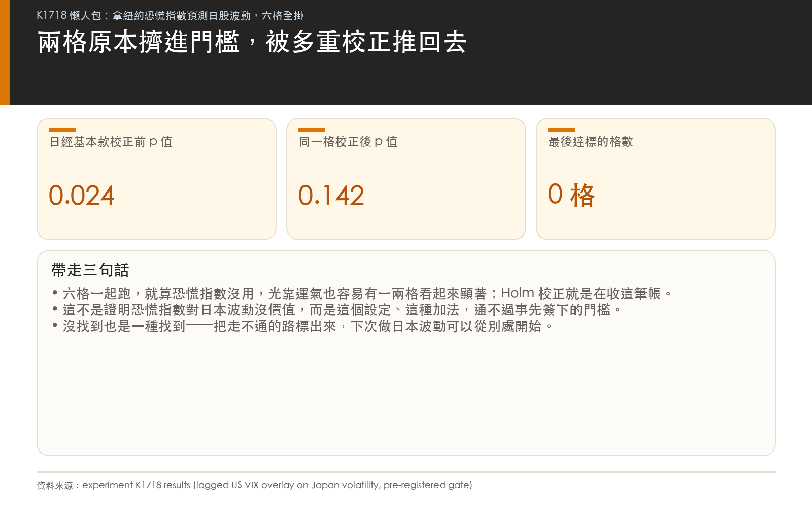Image resolution: width=812 pixels, height=508 pixels.
Task: Click the label '最後達標的格數'
Action: click(x=591, y=142)
